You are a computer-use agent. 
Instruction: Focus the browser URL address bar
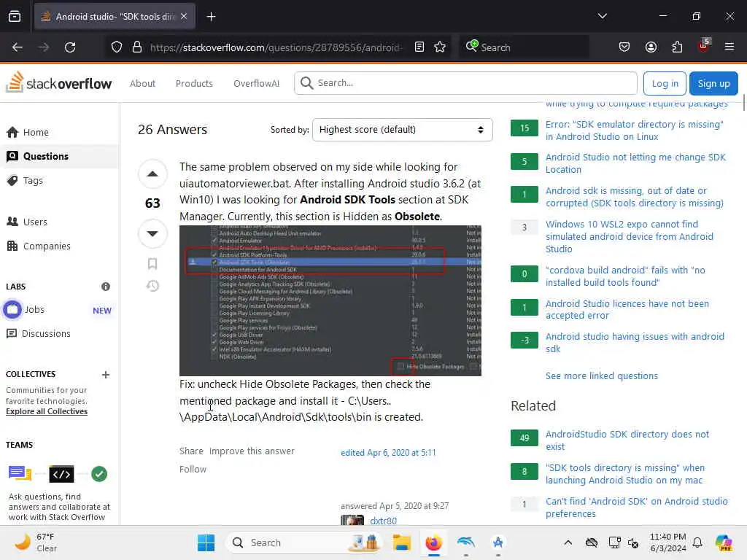tap(276, 47)
